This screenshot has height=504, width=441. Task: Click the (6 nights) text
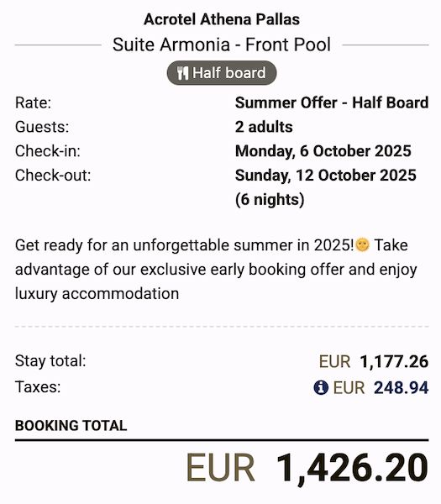pyautogui.click(x=270, y=200)
